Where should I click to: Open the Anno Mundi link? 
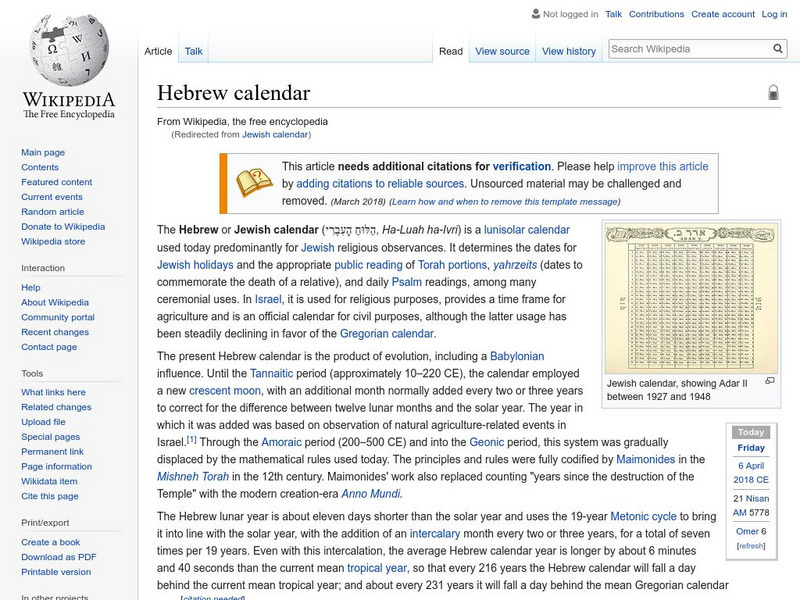[x=371, y=494]
